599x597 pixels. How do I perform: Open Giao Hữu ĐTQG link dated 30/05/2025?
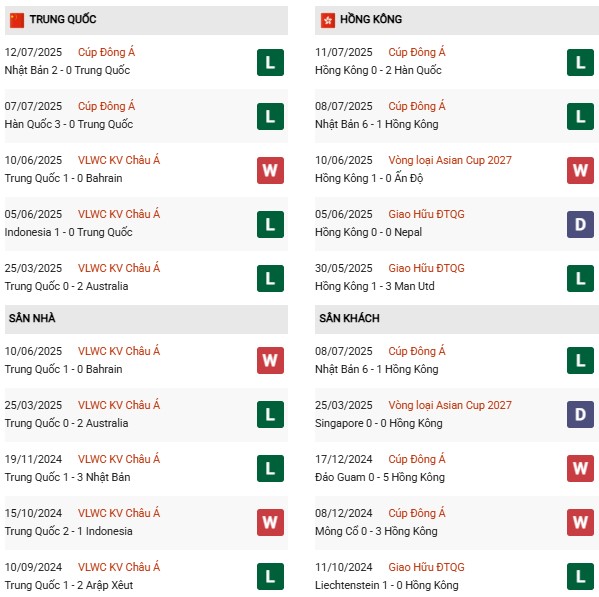coord(426,268)
